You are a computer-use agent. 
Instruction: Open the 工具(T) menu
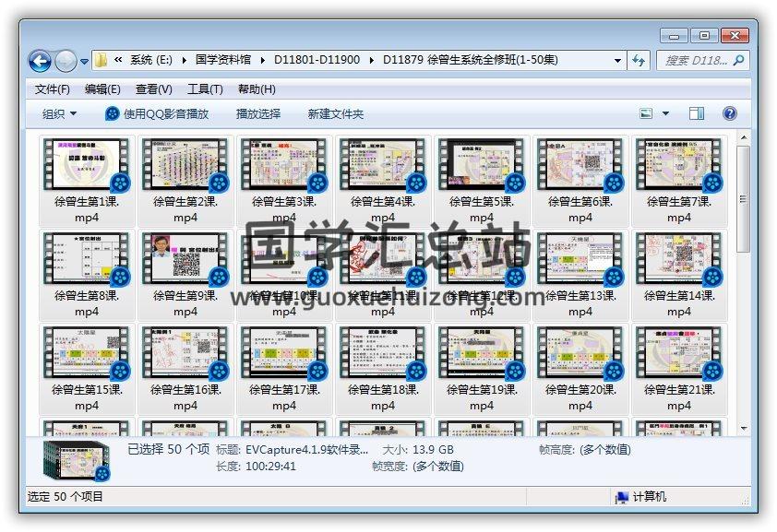click(x=205, y=89)
